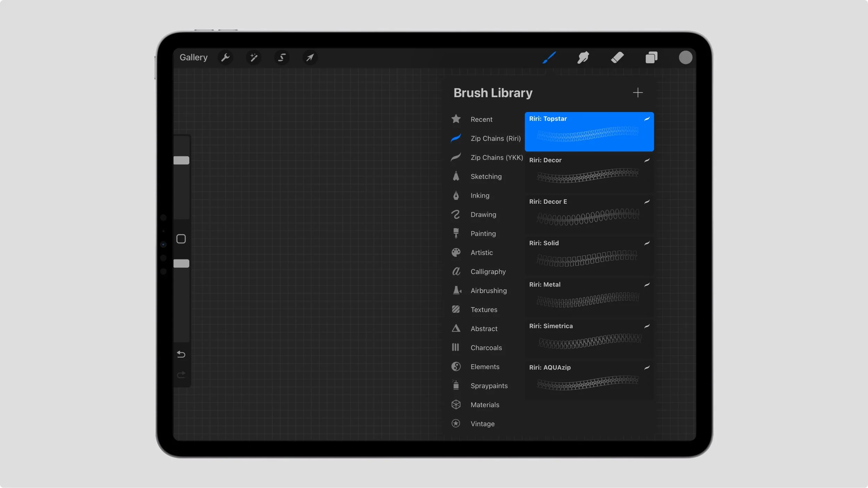Add a new brush with plus

[637, 93]
